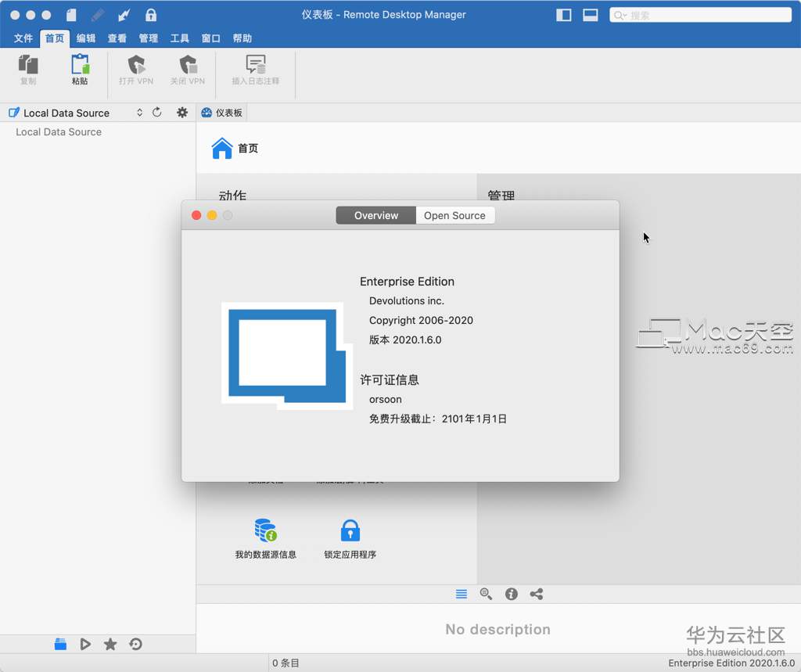The width and height of the screenshot is (801, 672).
Task: Click the share icon below dashboard
Action: tap(537, 594)
